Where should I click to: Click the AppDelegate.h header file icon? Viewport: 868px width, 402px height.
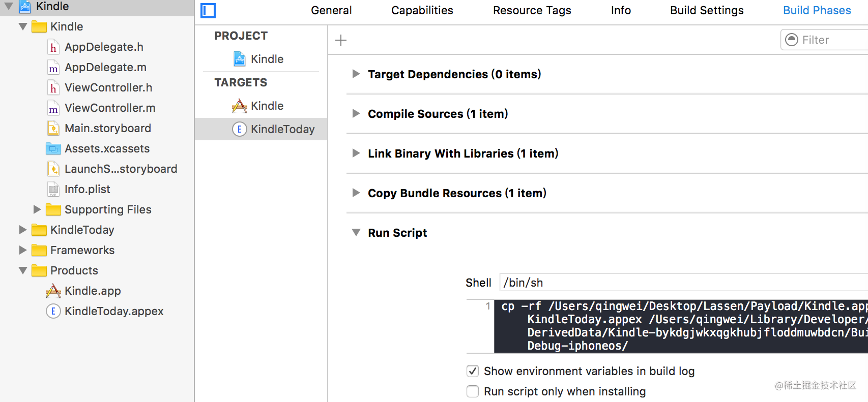53,47
